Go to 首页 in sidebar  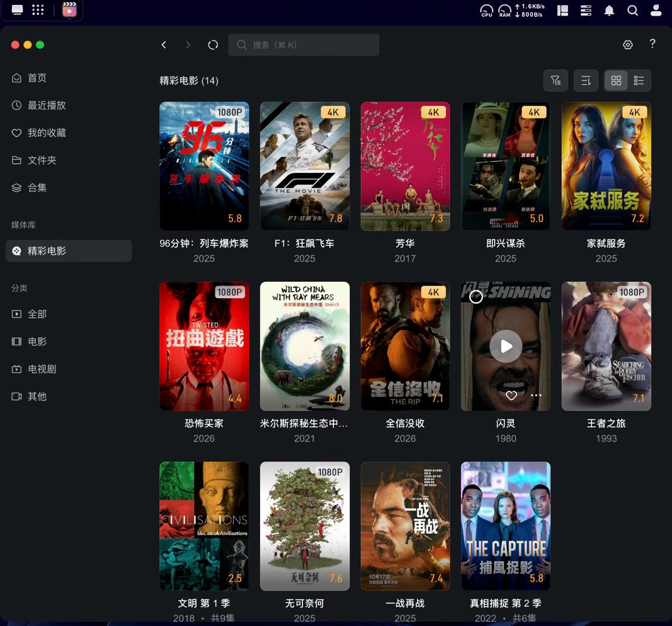pos(68,78)
